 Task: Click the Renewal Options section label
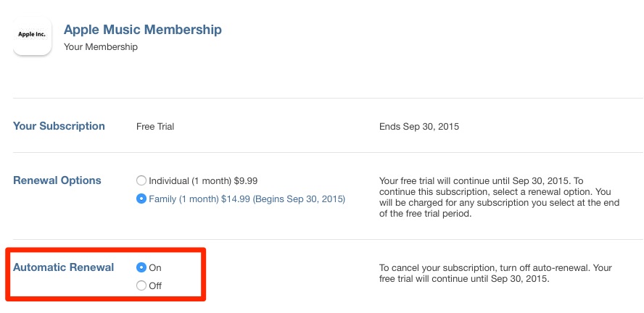coord(57,180)
